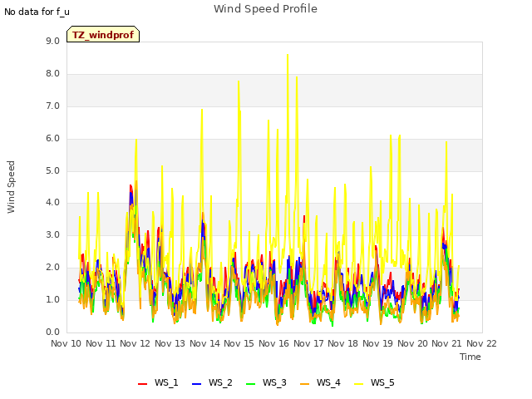532x399 pixels.
Task: Click the 7.0 y-axis tick label
Action: (52, 106)
